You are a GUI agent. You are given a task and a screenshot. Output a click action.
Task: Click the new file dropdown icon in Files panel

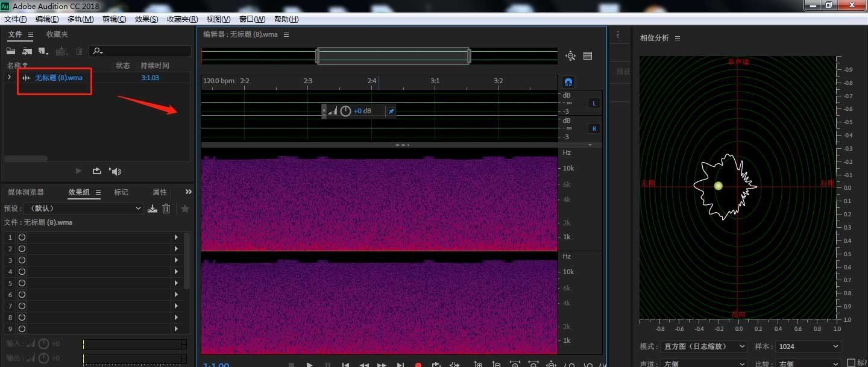click(x=43, y=51)
